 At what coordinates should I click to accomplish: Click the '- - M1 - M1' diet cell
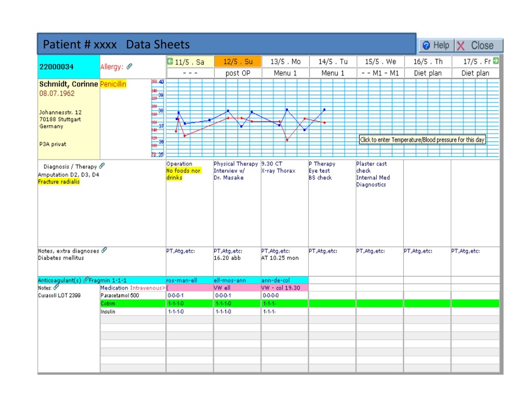(380, 73)
